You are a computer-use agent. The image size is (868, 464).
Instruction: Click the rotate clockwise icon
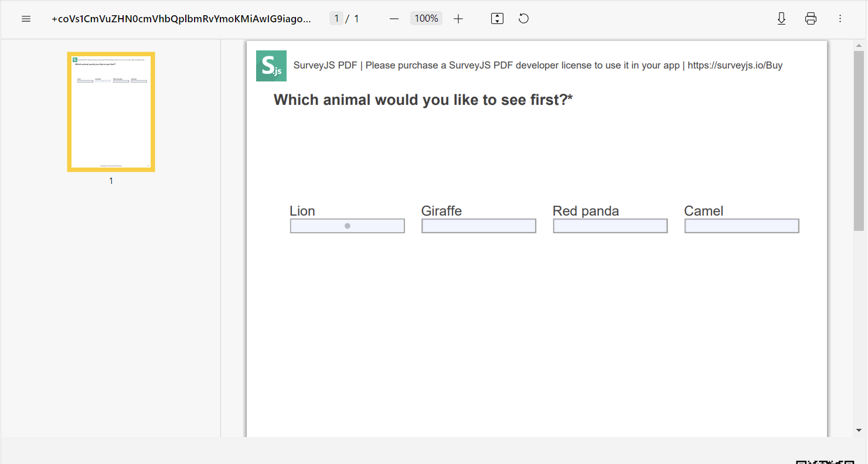(x=523, y=18)
